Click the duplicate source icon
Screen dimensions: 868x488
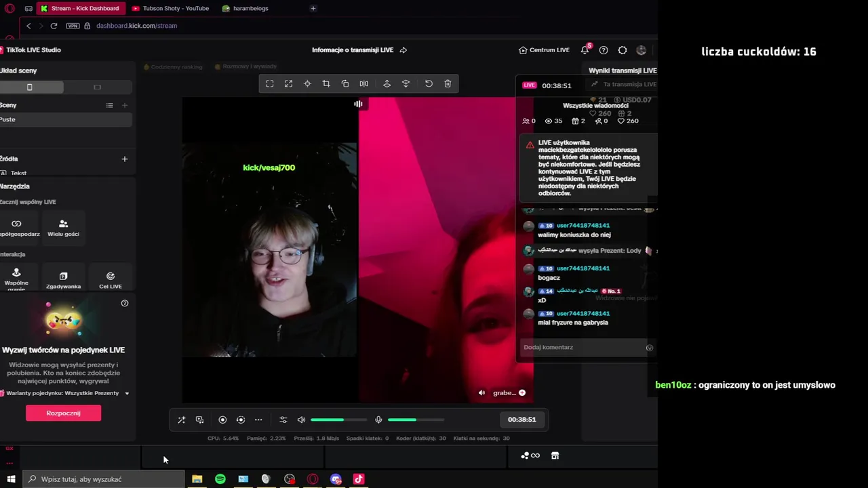tap(345, 83)
